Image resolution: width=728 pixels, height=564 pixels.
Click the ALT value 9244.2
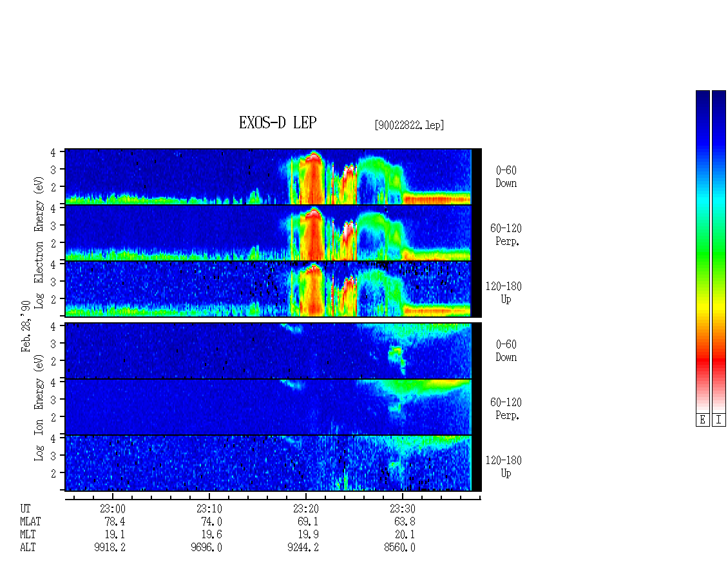303,548
